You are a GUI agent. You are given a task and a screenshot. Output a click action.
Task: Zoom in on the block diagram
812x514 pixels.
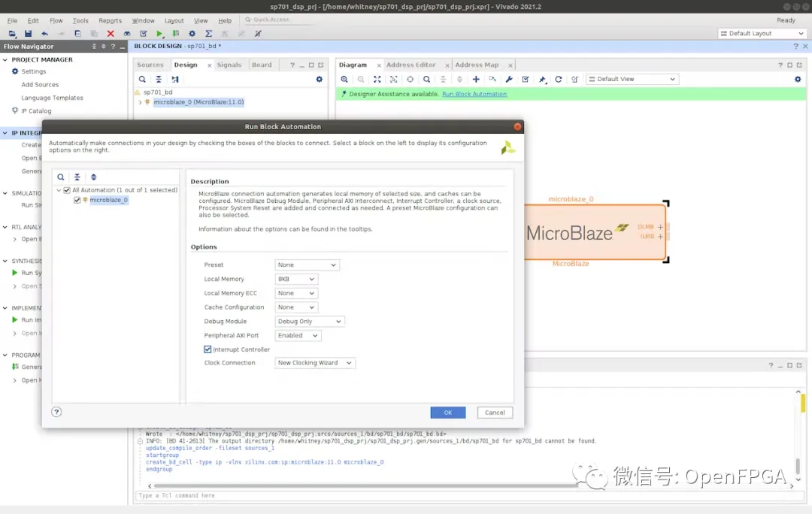344,79
